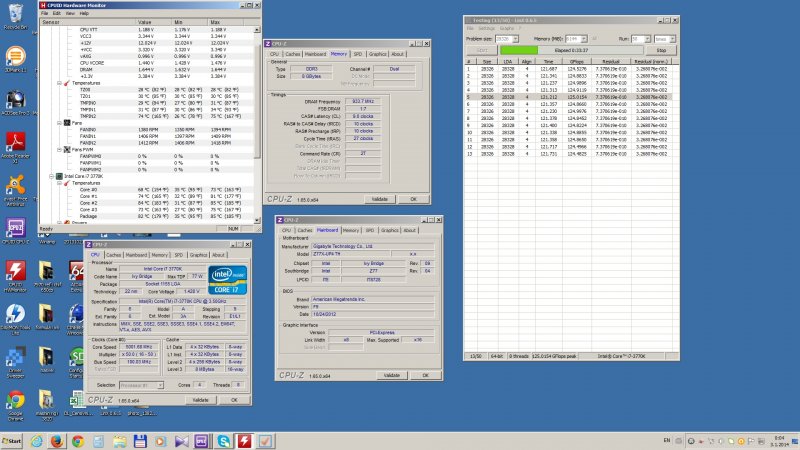Open the CPUID HWMonitor desktop shortcut
800x450 pixels.
pyautogui.click(x=15, y=276)
